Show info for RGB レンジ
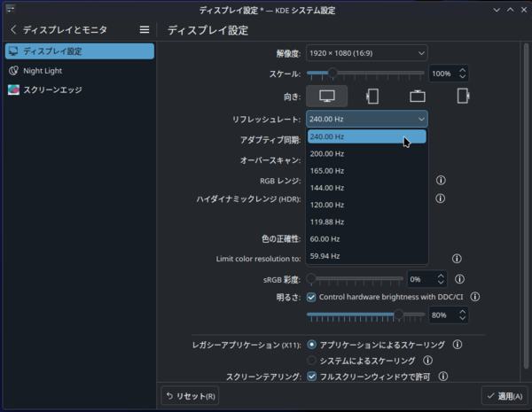The height and width of the screenshot is (412, 532). pyautogui.click(x=441, y=180)
